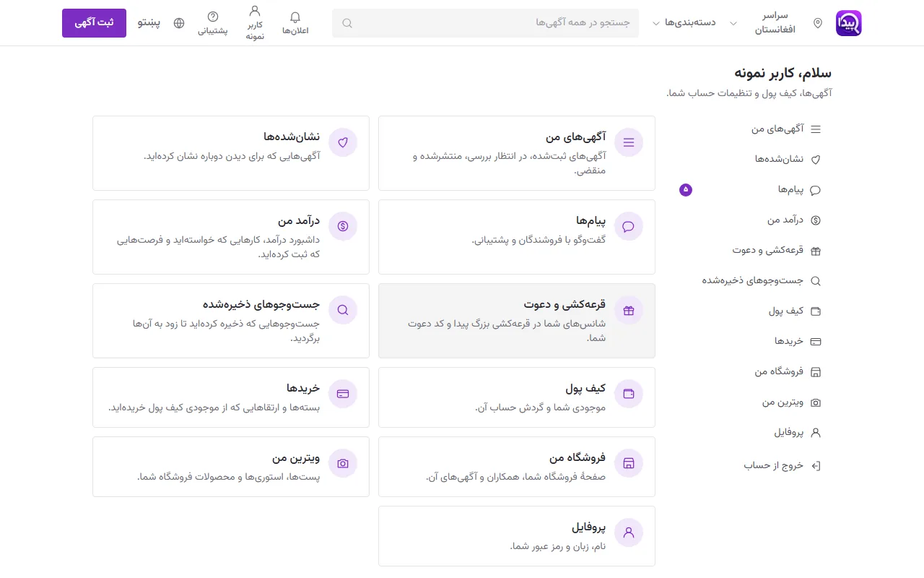Click the person icon on the پروفایل card
This screenshot has width=924, height=578.
click(x=629, y=532)
